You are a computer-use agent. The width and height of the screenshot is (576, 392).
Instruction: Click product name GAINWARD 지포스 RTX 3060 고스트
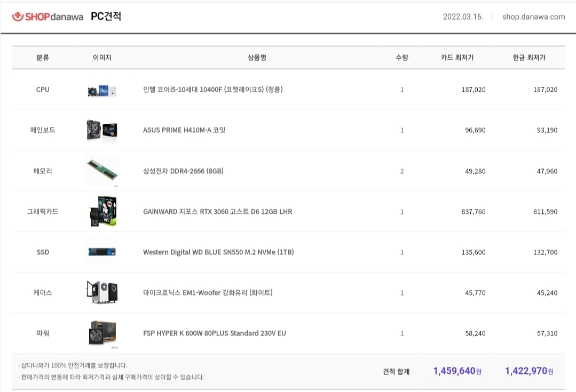point(217,212)
